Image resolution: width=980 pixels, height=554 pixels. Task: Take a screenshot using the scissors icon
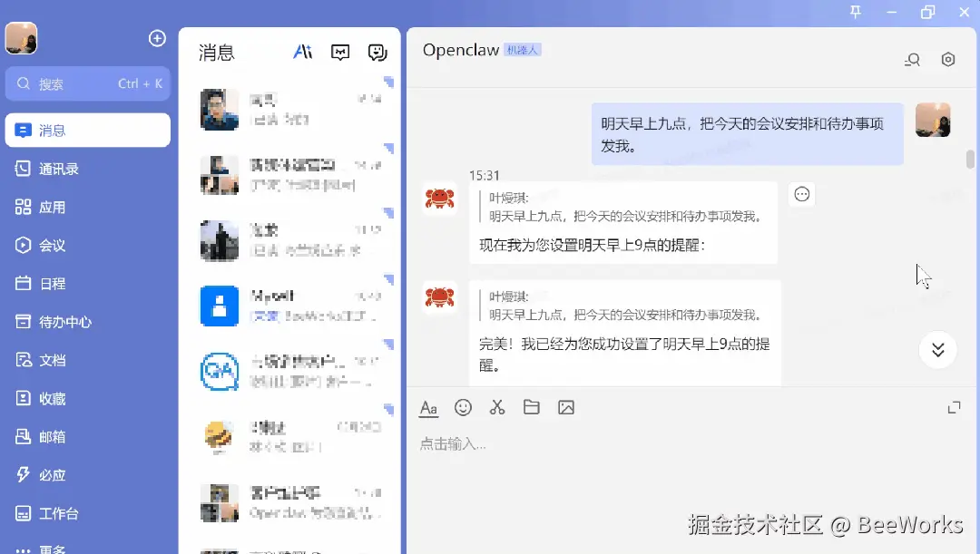(497, 407)
